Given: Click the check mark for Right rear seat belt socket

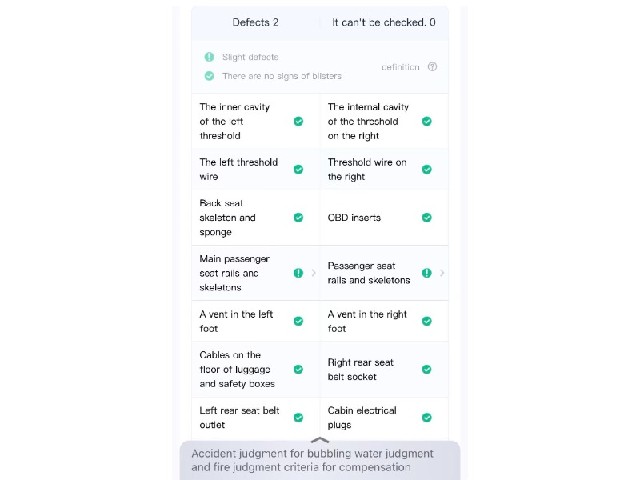Looking at the screenshot, I should point(427,369).
